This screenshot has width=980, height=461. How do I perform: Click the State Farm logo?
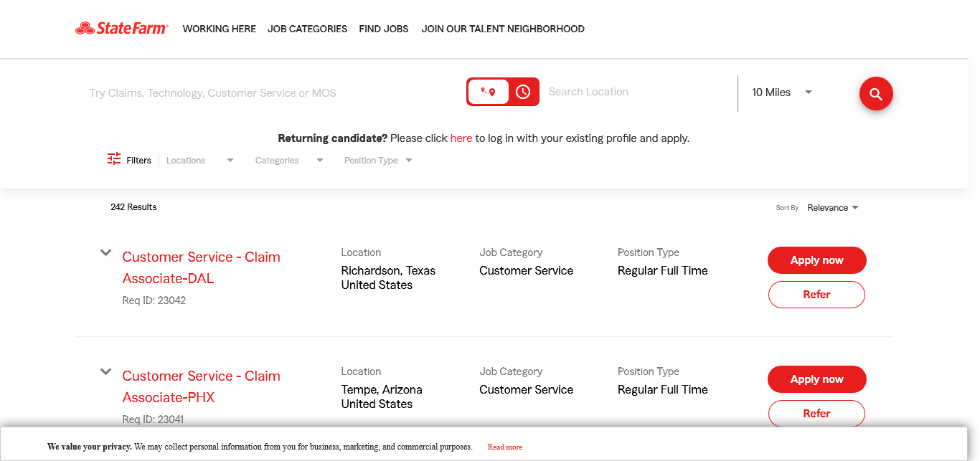(x=122, y=29)
